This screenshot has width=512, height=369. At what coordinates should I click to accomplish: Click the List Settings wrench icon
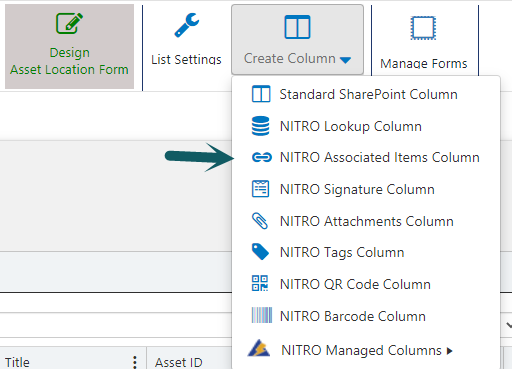tap(187, 25)
